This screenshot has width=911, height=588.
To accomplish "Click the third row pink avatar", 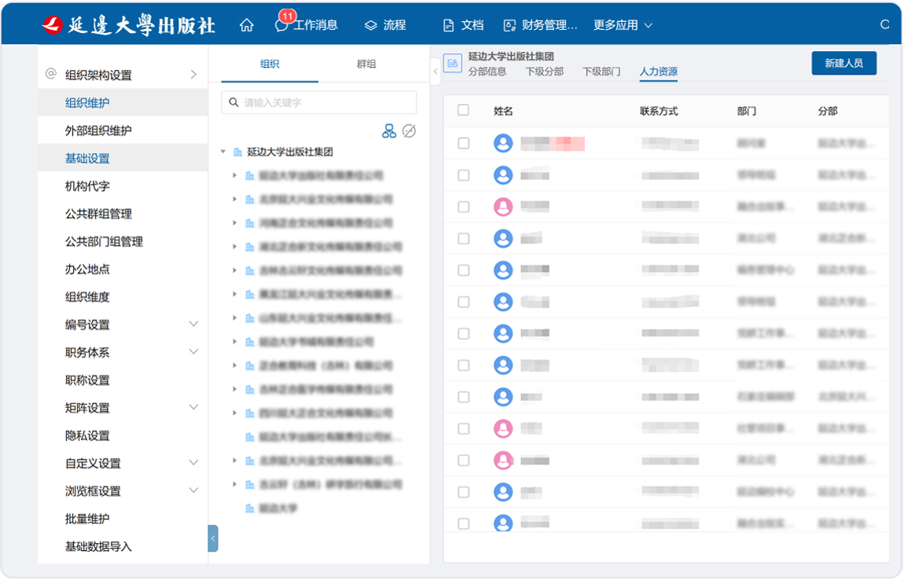I will [503, 206].
